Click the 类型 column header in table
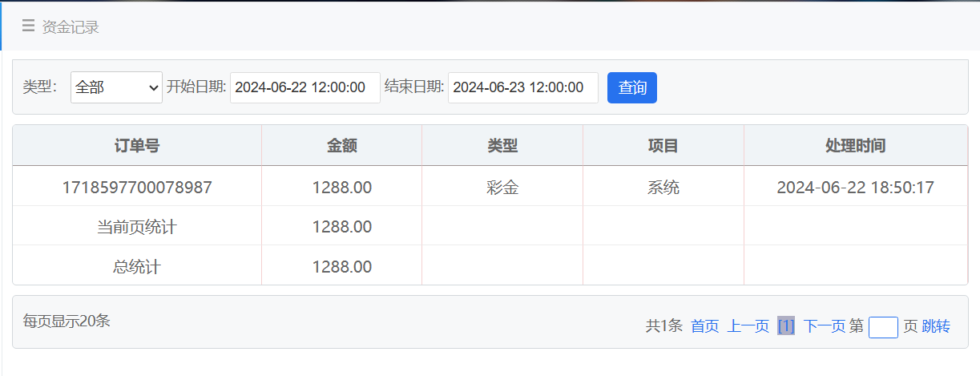The image size is (980, 376). coord(502,146)
